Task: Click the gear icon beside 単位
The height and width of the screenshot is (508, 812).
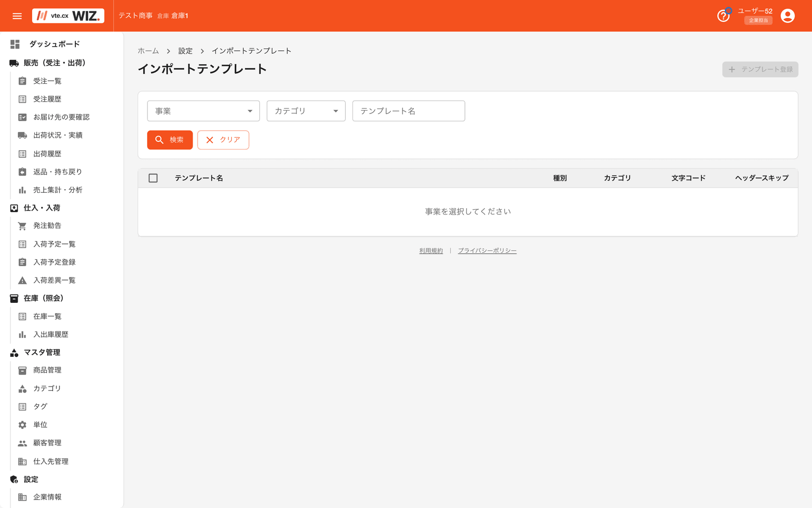Action: pyautogui.click(x=22, y=425)
